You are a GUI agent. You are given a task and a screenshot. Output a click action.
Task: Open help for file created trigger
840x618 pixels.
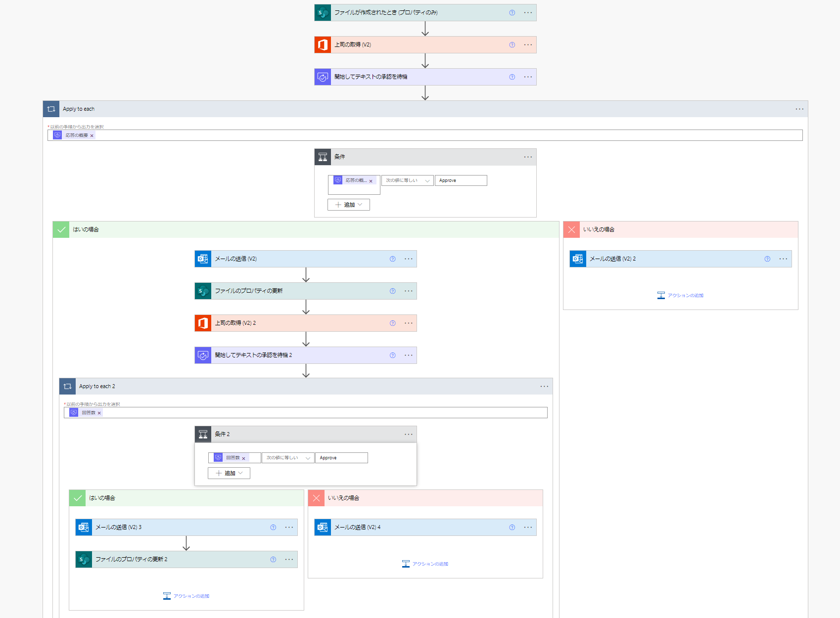[512, 13]
